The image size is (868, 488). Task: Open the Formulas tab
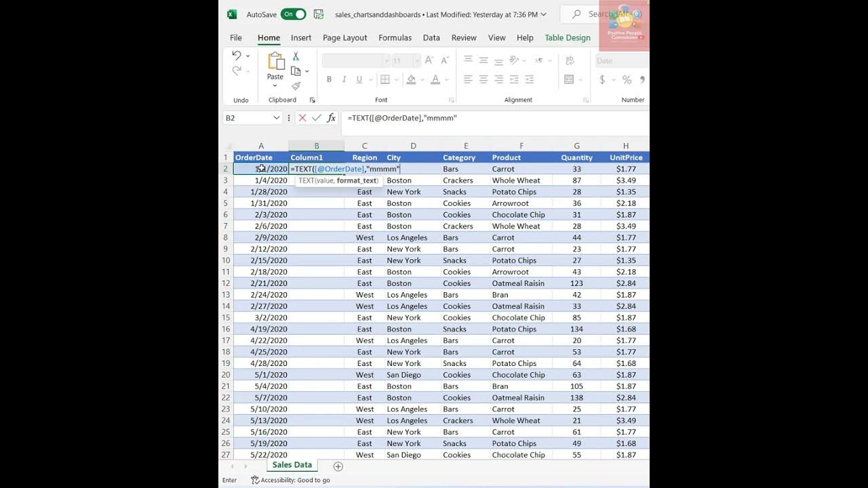[395, 38]
